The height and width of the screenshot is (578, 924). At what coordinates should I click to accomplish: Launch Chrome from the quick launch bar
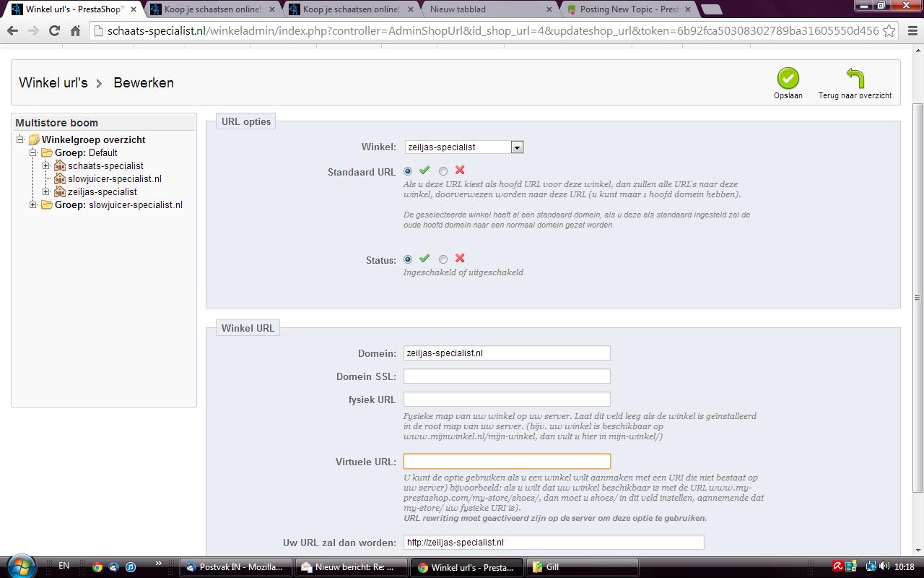(97, 567)
